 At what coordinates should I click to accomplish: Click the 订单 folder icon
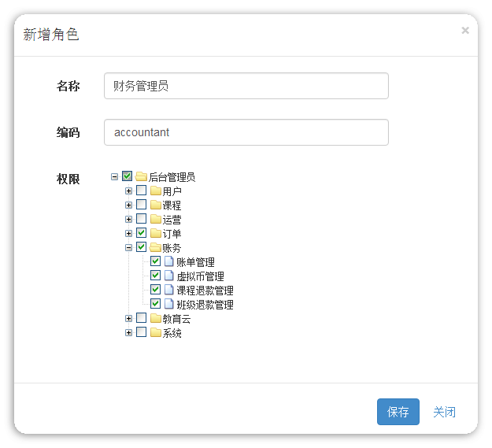156,233
